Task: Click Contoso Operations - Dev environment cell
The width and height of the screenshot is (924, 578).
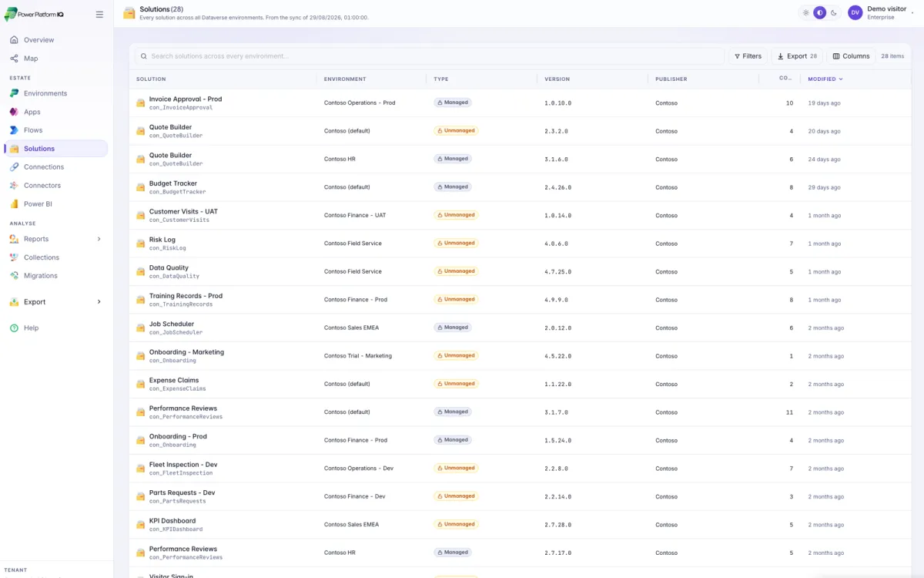Action: click(x=359, y=469)
